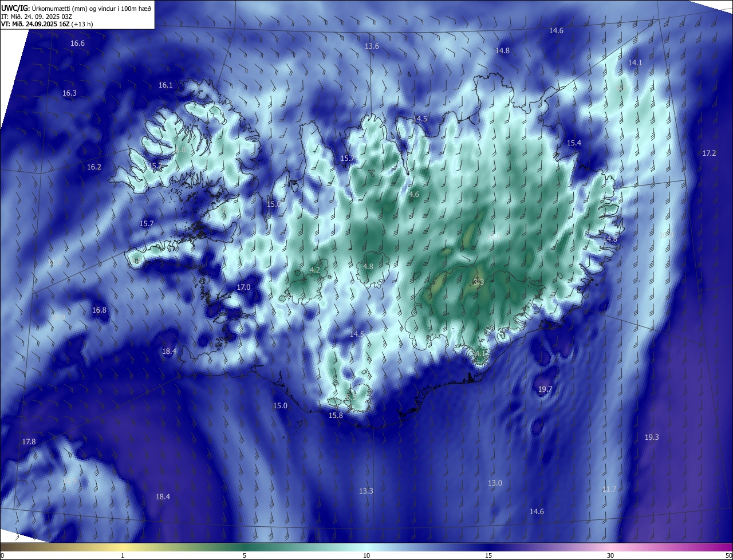Click the 16.8 value label
The image size is (733, 560).
pyautogui.click(x=99, y=310)
